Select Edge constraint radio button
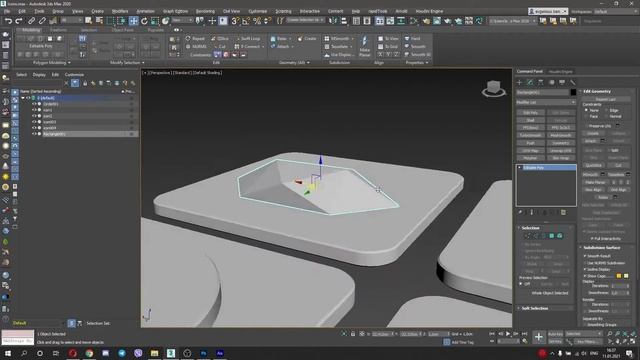Image resolution: width=640 pixels, height=360 pixels. 606,110
